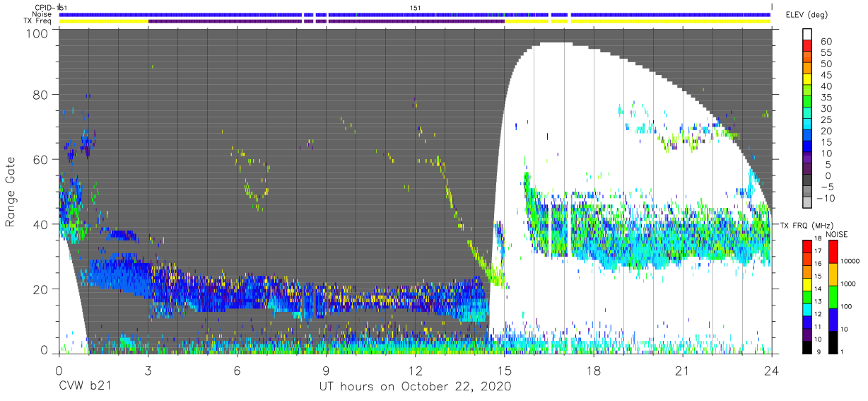The width and height of the screenshot is (868, 401).
Task: Click the 12 tick label on the UT hours axis
Action: [x=416, y=370]
